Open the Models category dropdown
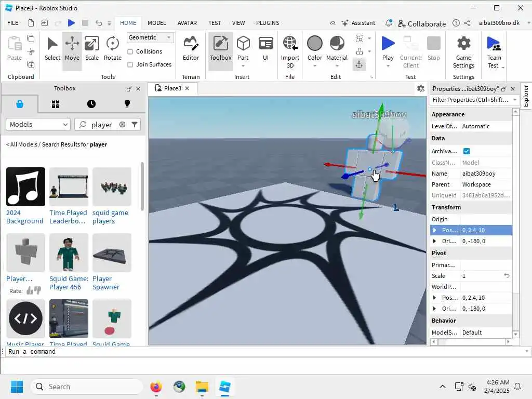This screenshot has width=532, height=399. click(x=38, y=125)
